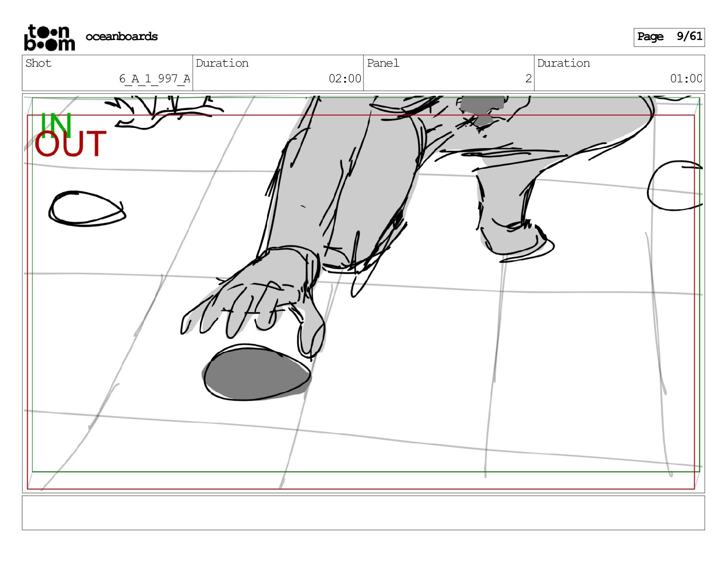
Task: Click the 'Duration' label next to Panel
Action: [x=563, y=63]
